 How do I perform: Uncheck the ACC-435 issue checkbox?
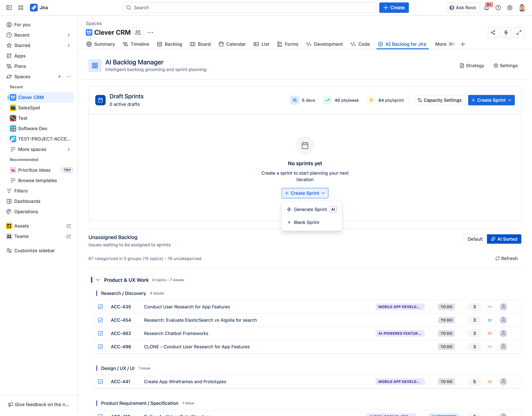click(100, 307)
